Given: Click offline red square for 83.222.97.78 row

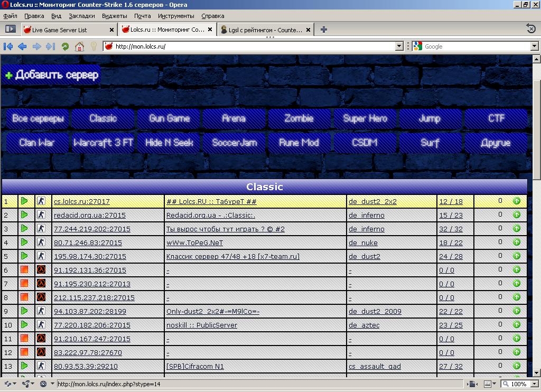Looking at the screenshot, I should (24, 352).
